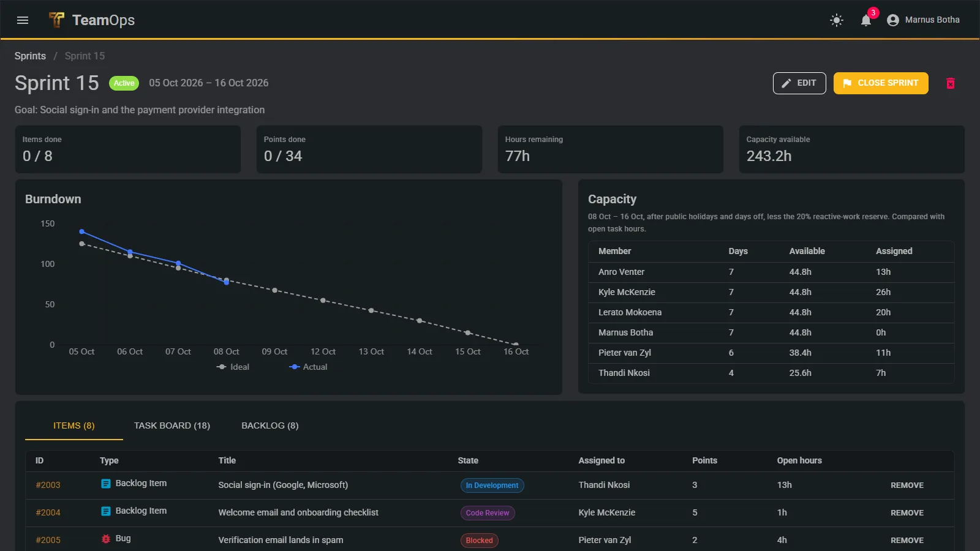Remove Welcome email item from sprint
980x551 pixels.
(907, 513)
